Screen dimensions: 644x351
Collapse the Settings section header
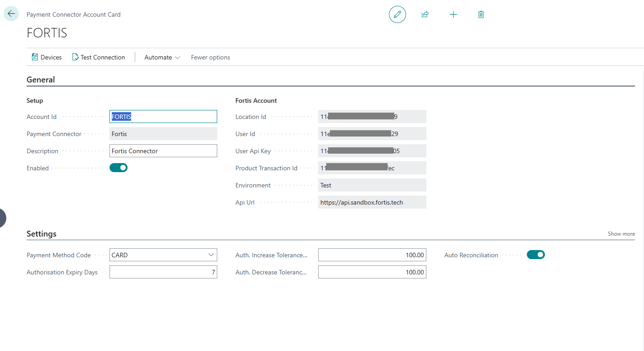(x=41, y=234)
